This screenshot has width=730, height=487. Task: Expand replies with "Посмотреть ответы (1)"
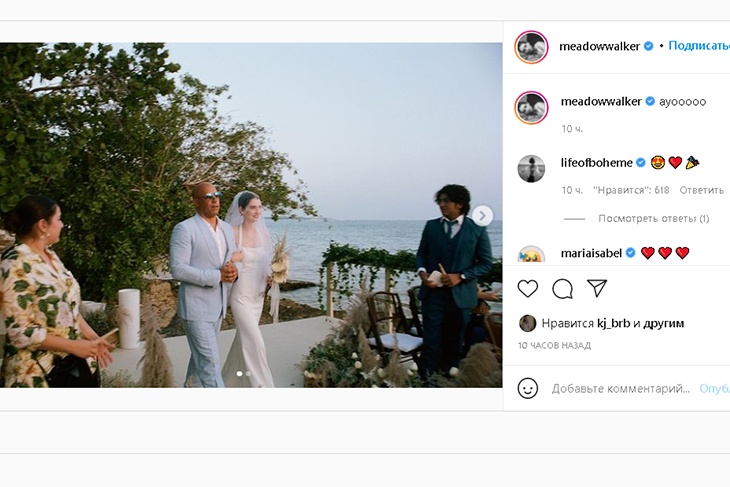pos(653,218)
